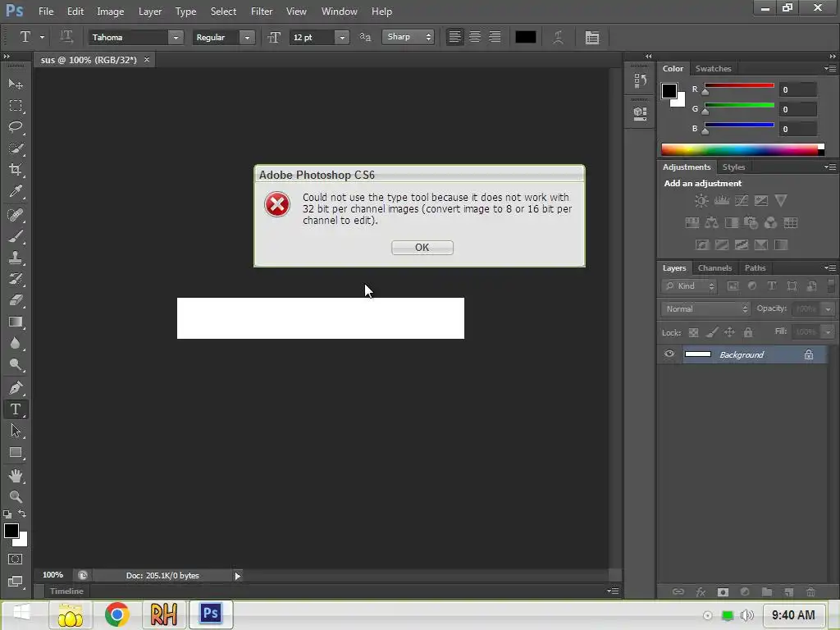Screen dimensions: 840x630
Task: Open the Tahoma font family dropdown
Action: point(176,38)
